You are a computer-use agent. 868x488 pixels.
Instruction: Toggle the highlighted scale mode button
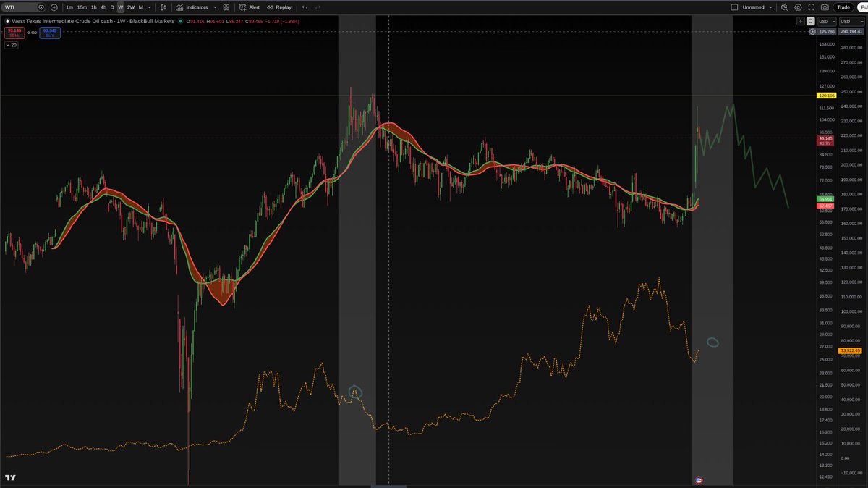point(811,21)
